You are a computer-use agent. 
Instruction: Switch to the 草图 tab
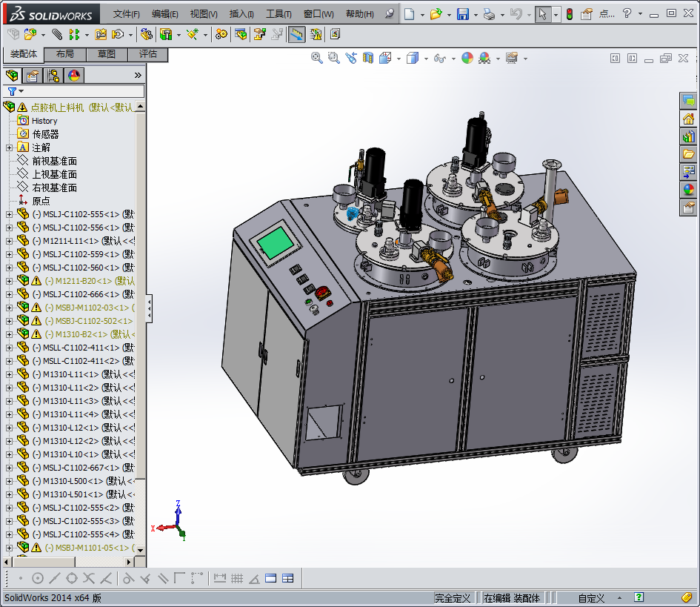[107, 54]
